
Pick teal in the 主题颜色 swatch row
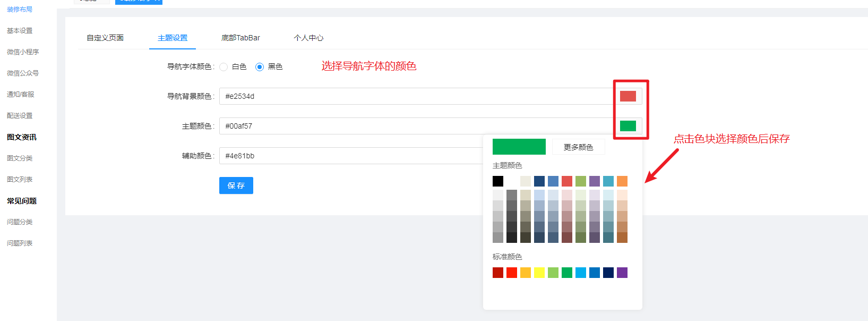pos(608,181)
